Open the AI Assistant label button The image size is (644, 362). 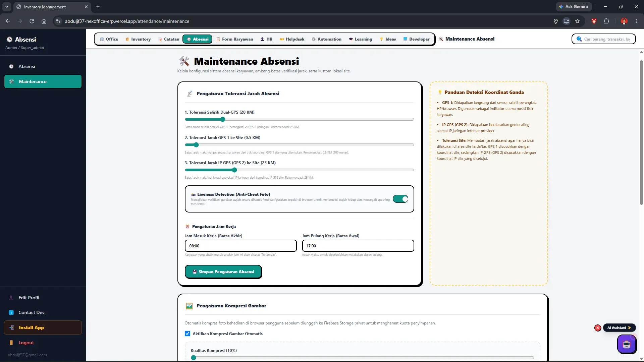[x=619, y=328]
